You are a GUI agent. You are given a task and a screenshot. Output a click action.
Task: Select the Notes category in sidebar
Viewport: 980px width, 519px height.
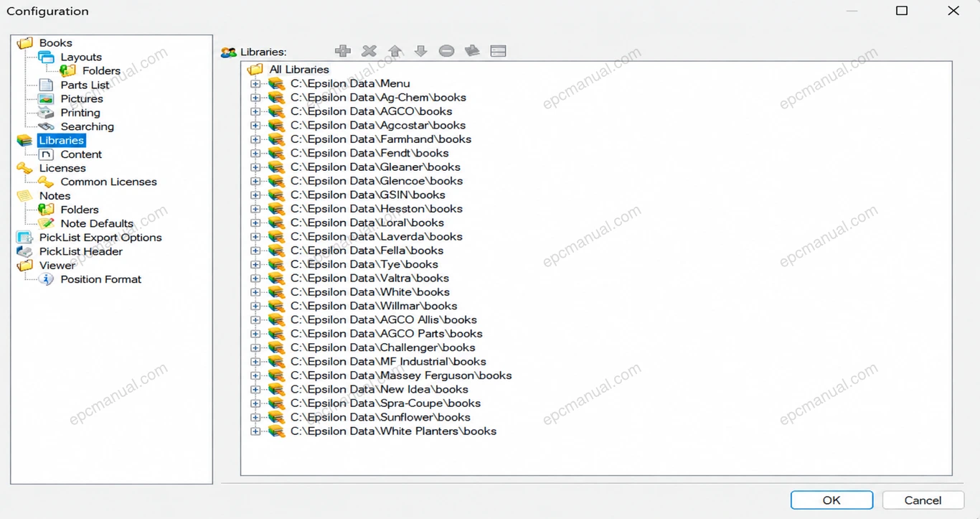point(55,196)
